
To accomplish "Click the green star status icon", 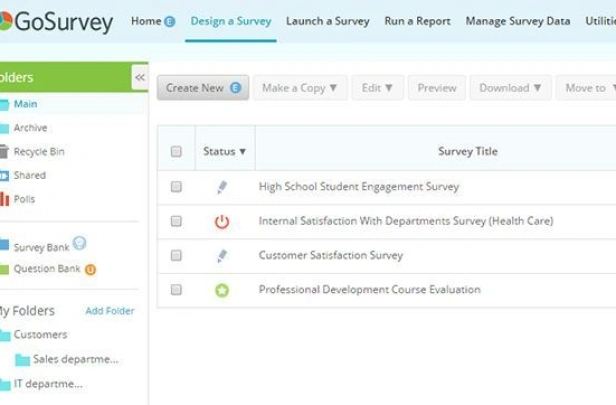I will pyautogui.click(x=222, y=290).
